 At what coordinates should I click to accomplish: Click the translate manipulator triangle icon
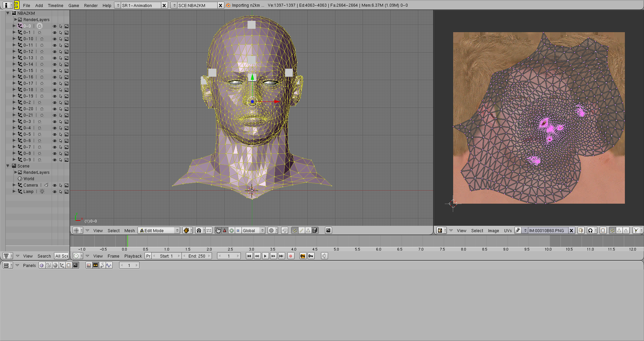pos(225,230)
